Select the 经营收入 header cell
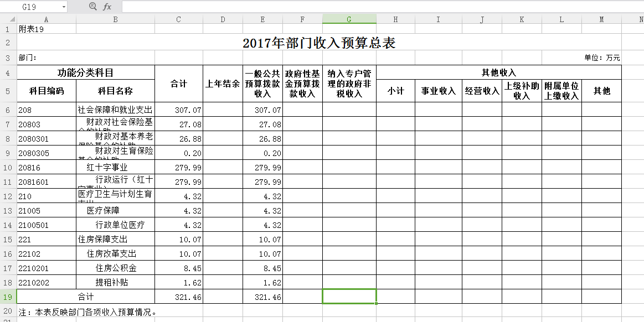The height and width of the screenshot is (322, 644). (482, 91)
